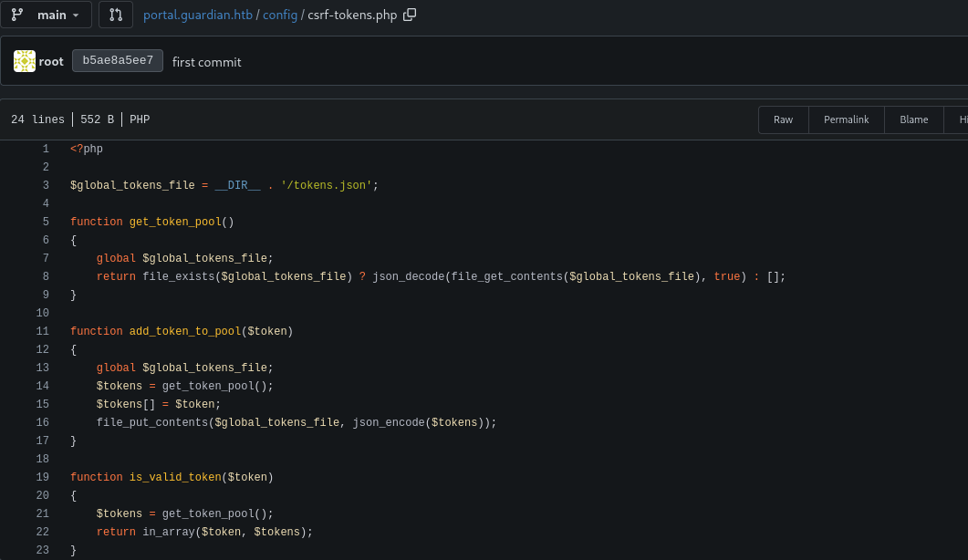Open the main branch dropdown
The image size is (968, 560).
point(46,15)
